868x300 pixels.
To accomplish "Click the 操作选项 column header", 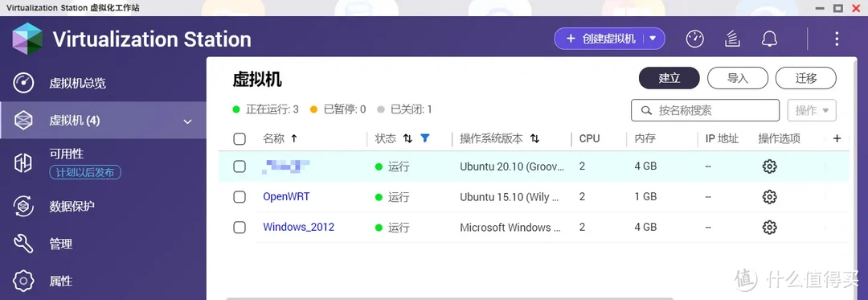I will tap(780, 138).
